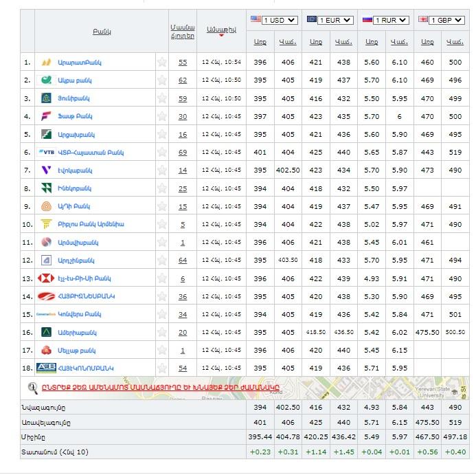Click the AraratBank logo icon
This screenshot has height=475, width=476.
coord(47,63)
